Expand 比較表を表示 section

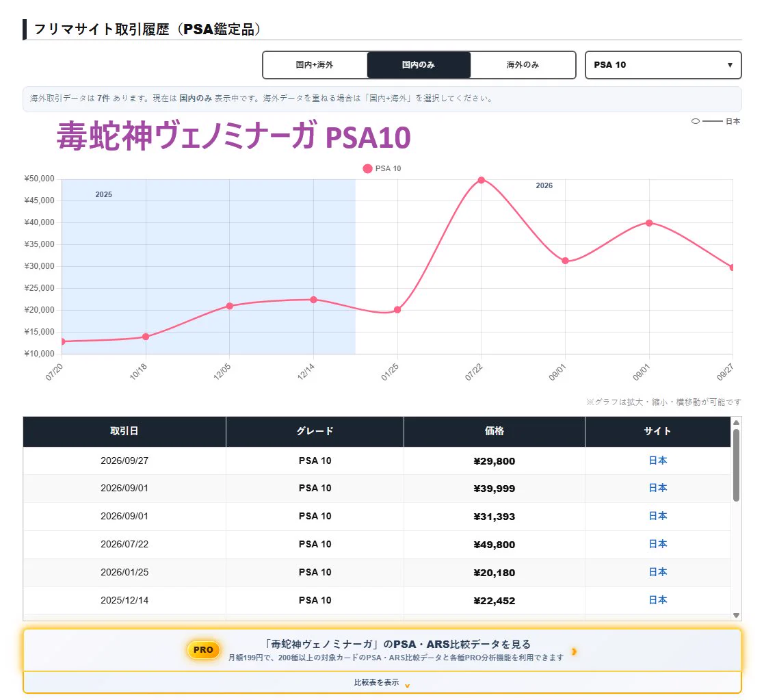pyautogui.click(x=382, y=682)
